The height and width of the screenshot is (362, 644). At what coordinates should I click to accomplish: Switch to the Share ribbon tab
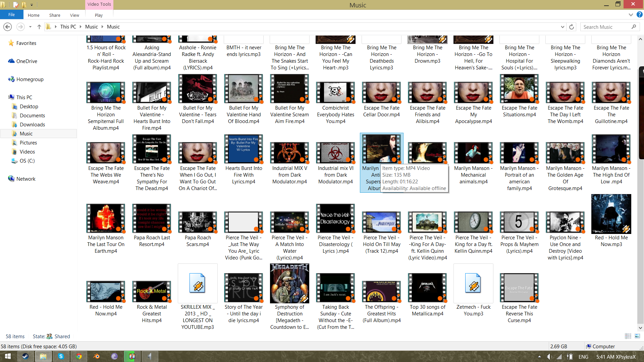point(55,15)
